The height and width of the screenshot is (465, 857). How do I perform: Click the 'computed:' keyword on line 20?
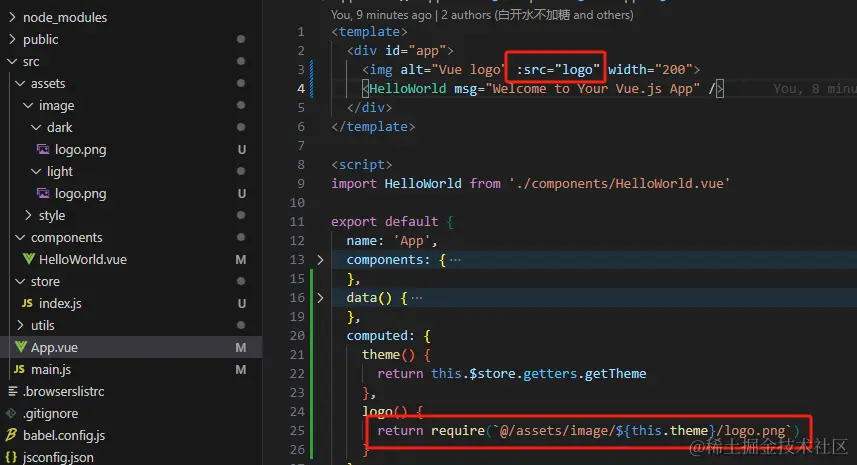coord(380,335)
